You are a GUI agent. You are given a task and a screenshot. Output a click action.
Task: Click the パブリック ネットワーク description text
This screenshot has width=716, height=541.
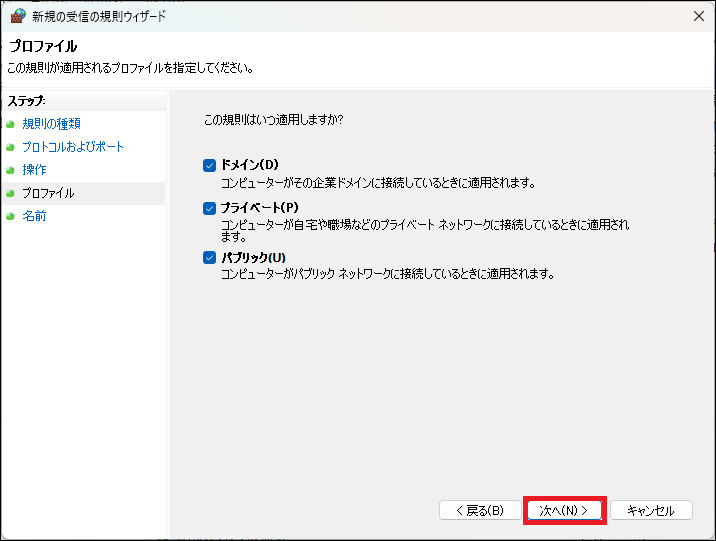tap(388, 274)
